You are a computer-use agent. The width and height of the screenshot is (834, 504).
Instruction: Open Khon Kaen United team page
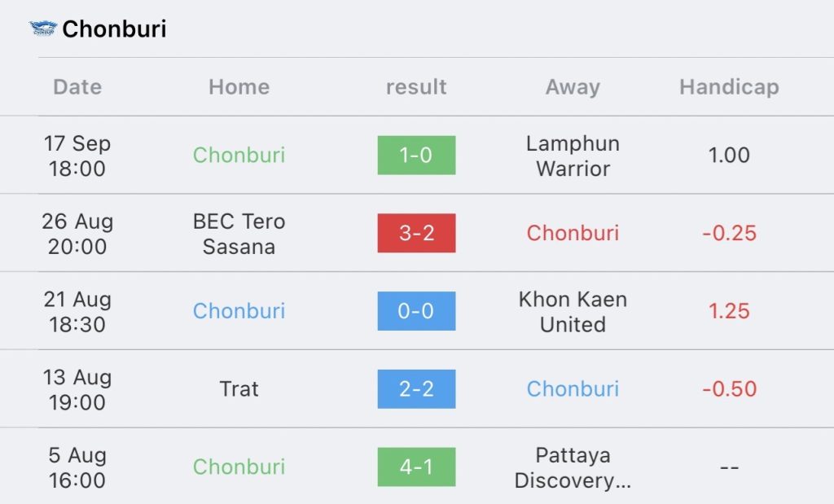click(573, 312)
